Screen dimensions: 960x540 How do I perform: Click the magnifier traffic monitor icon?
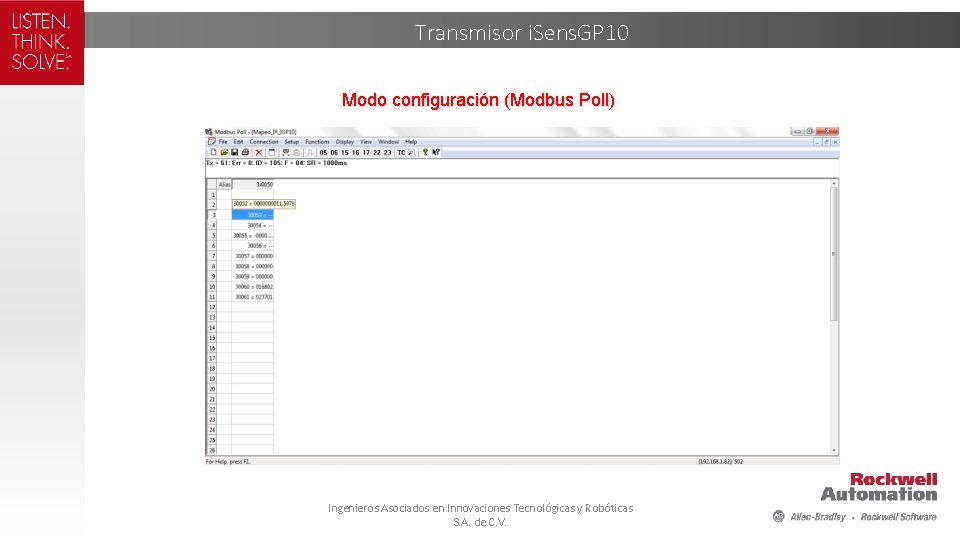[x=411, y=152]
